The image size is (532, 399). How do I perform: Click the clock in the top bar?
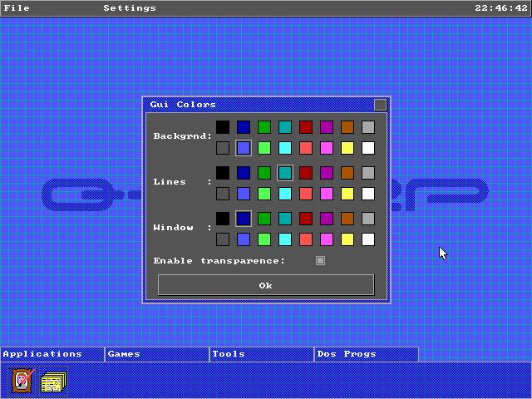pyautogui.click(x=501, y=7)
